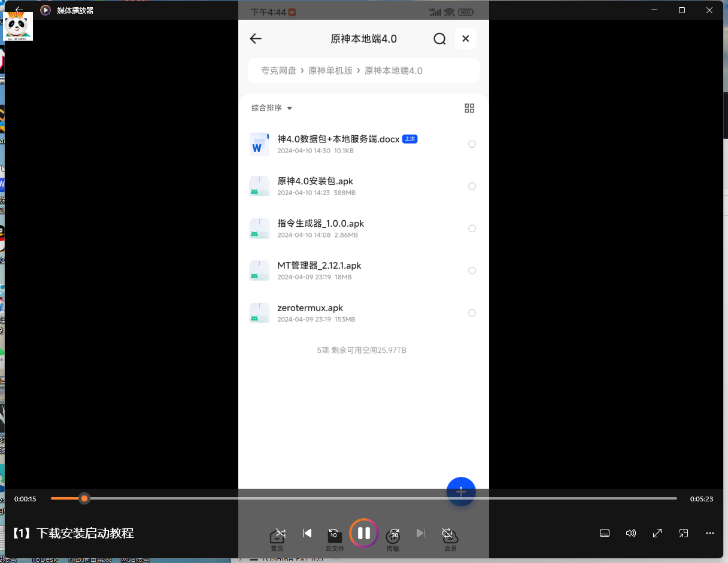Screen dimensions: 728x563
Task: Click the seek bar position handle
Action: pyautogui.click(x=84, y=498)
